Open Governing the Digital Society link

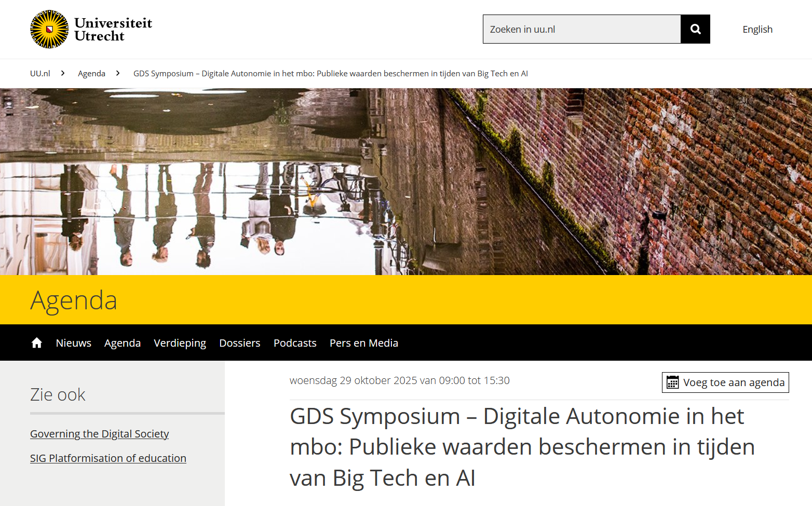[100, 434]
